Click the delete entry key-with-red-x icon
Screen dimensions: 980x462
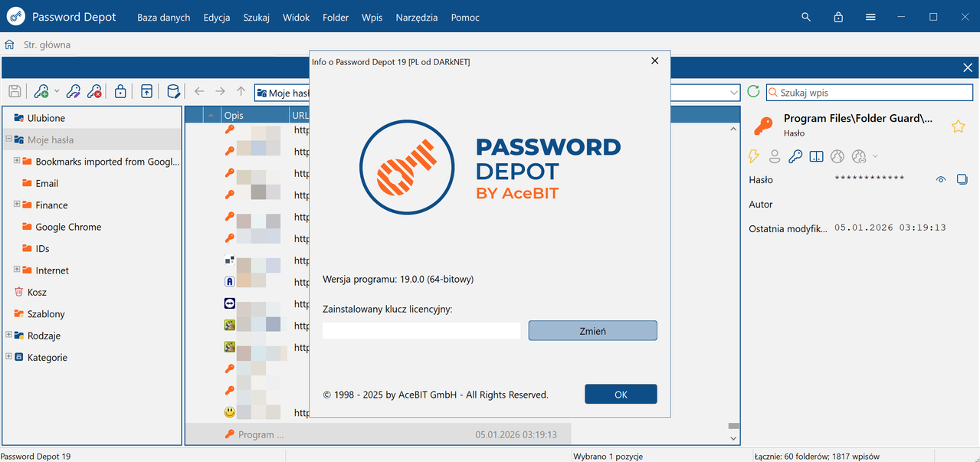pyautogui.click(x=94, y=92)
